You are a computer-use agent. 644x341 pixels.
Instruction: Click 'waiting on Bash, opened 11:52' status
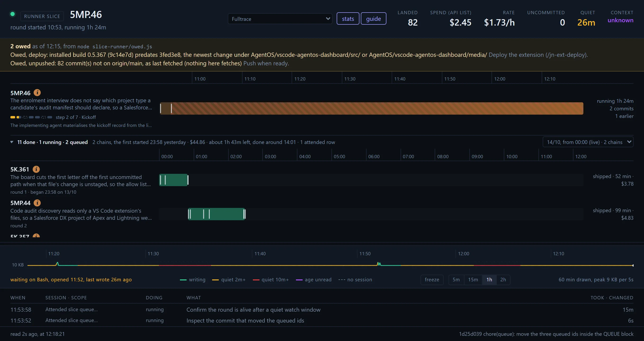pyautogui.click(x=71, y=279)
